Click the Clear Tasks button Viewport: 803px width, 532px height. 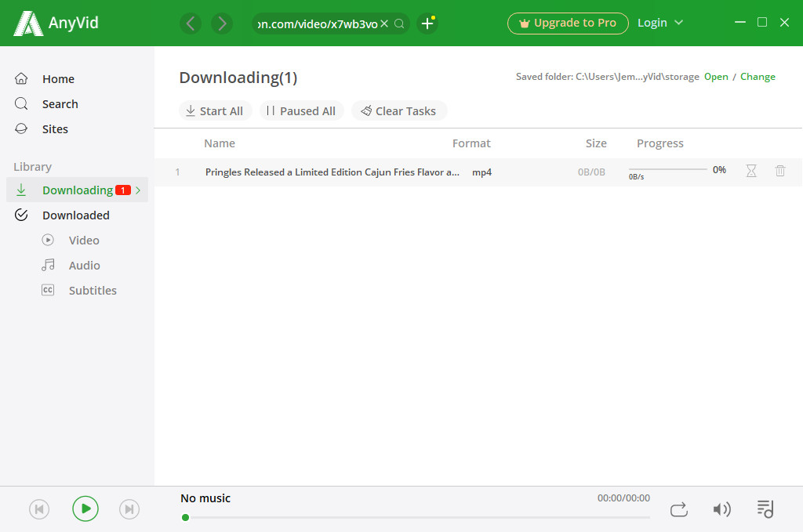[399, 111]
